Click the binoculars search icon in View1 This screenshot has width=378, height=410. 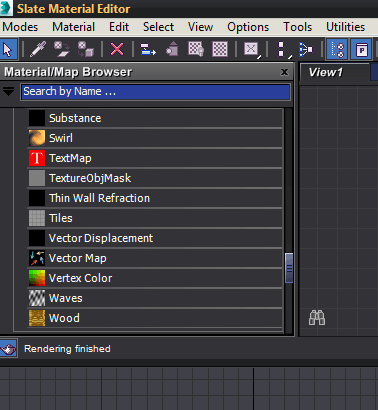317,317
